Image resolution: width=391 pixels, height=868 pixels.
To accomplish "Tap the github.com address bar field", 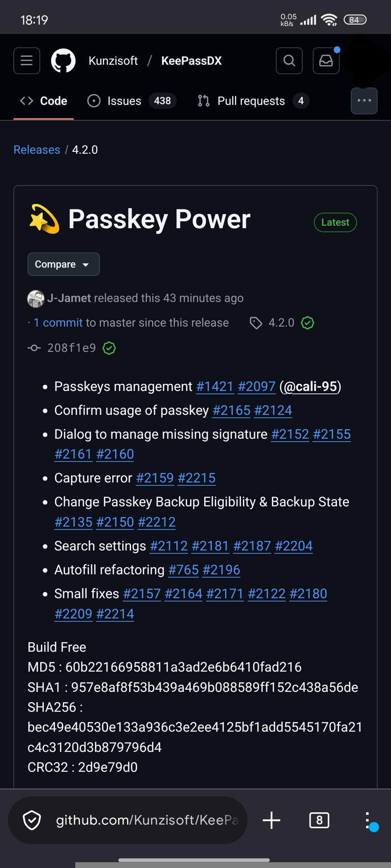I will tap(147, 820).
